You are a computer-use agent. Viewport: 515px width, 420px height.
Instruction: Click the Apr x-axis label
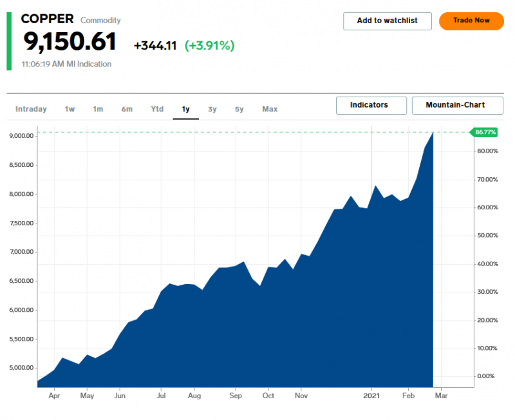pos(54,396)
